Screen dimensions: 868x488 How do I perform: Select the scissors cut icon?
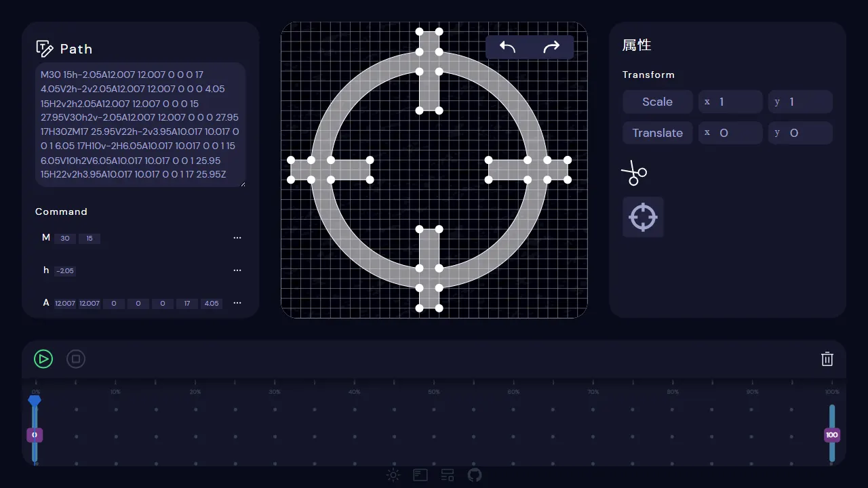click(634, 173)
